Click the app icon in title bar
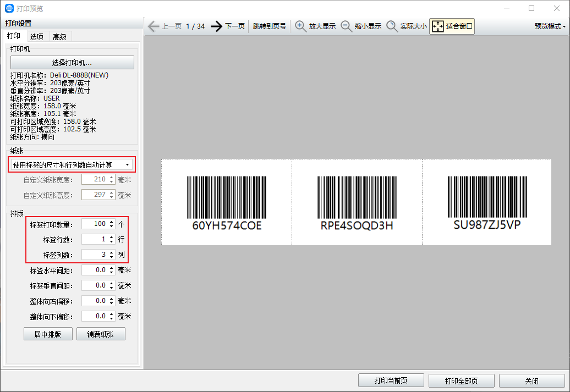 click(x=9, y=8)
